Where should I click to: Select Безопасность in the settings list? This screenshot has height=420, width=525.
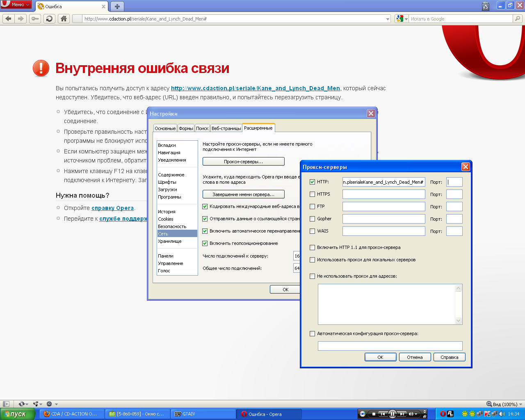pyautogui.click(x=177, y=226)
